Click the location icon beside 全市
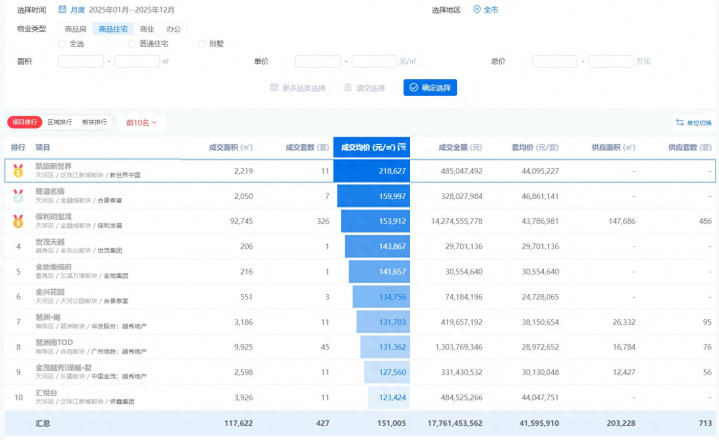 pyautogui.click(x=477, y=9)
